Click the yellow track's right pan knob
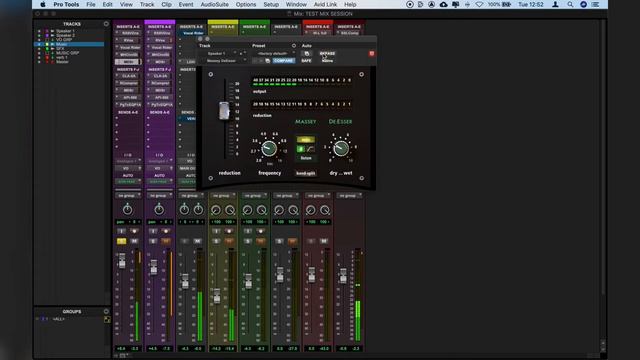640x360 pixels. (x=230, y=210)
